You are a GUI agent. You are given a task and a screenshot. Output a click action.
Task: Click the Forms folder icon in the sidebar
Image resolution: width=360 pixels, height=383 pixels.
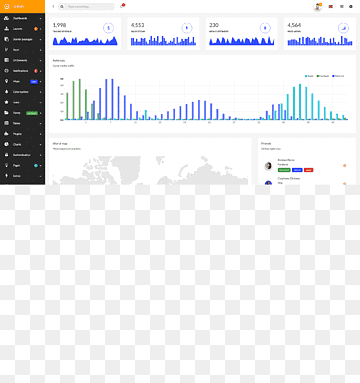6,113
